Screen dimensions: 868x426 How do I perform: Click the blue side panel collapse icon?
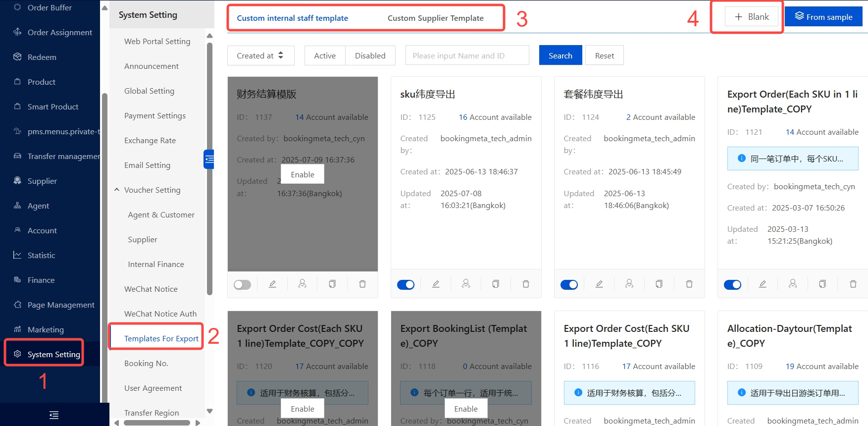[x=209, y=159]
